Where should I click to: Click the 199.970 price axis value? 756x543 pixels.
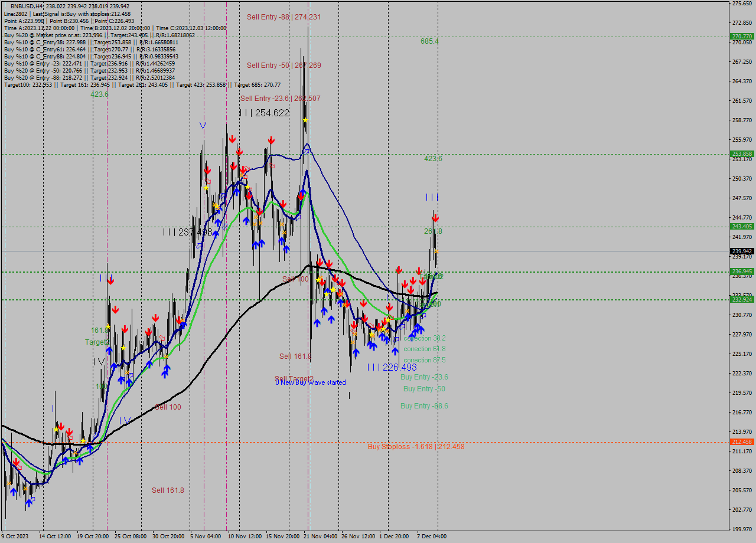(742, 529)
